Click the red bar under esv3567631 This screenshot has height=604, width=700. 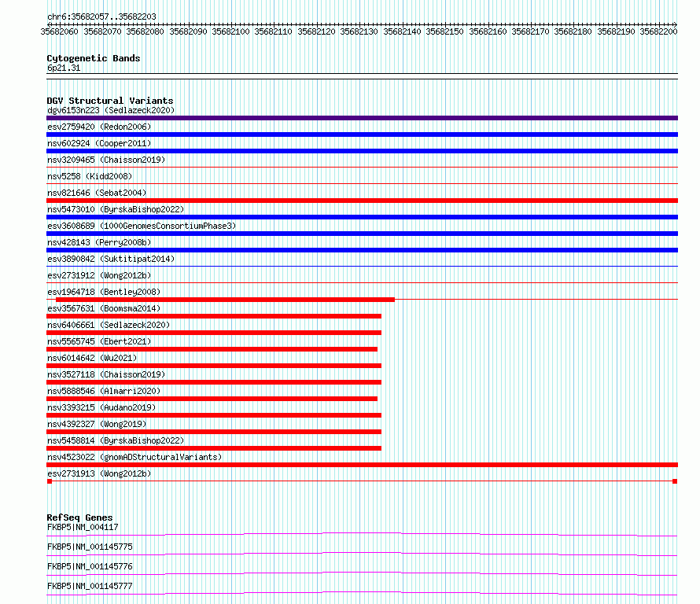pyautogui.click(x=214, y=316)
